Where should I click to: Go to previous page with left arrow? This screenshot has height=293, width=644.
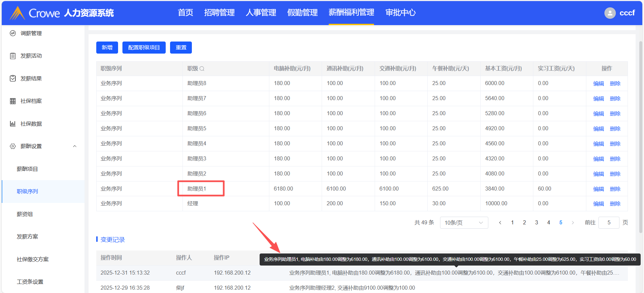[500, 223]
